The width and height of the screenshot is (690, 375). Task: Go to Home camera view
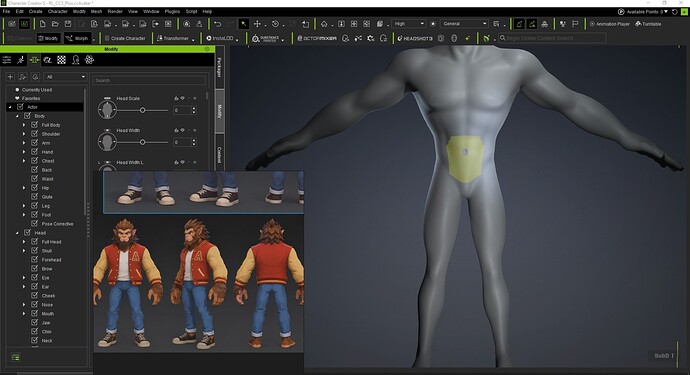(x=324, y=24)
